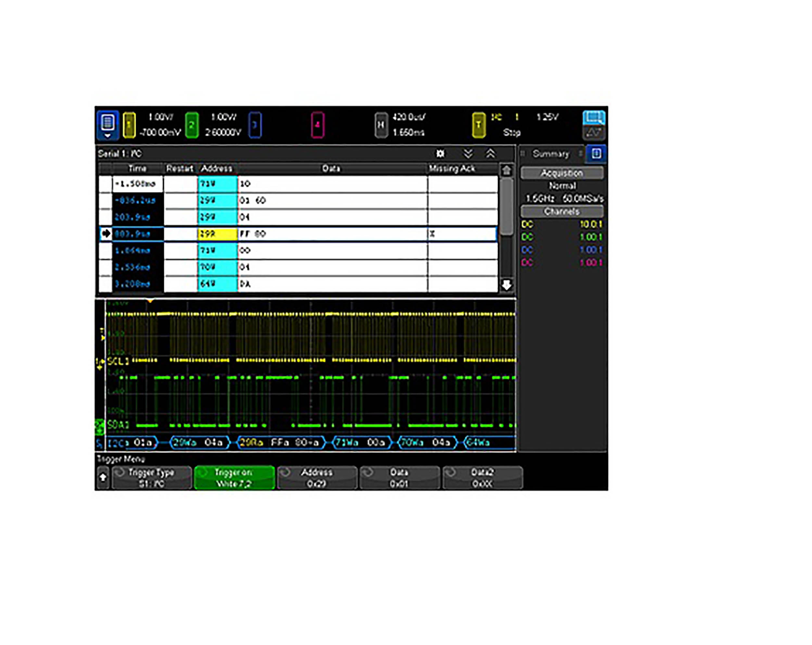812x645 pixels.
Task: Click the orange trigger position marker
Action: click(x=150, y=301)
